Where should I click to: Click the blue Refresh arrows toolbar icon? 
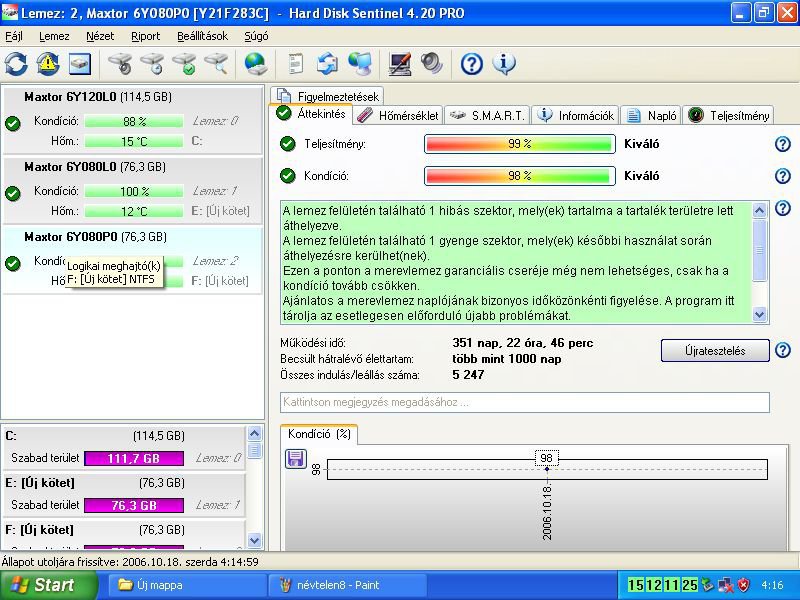(16, 64)
